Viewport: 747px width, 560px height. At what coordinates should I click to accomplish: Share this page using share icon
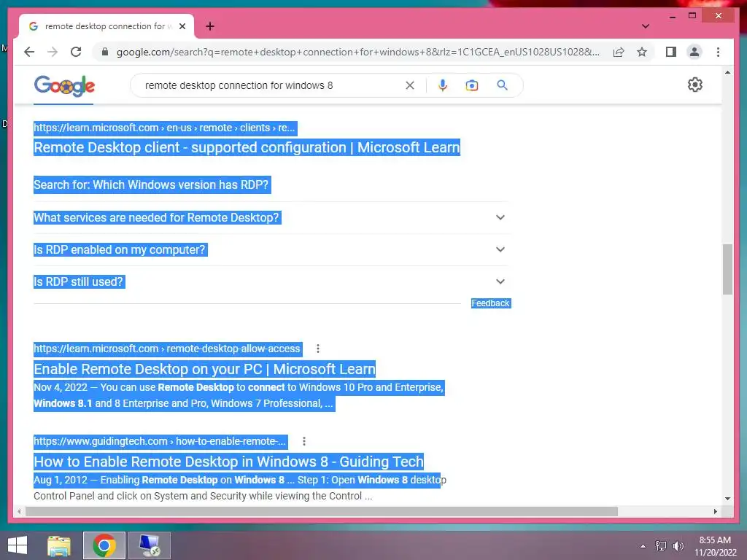click(x=619, y=52)
